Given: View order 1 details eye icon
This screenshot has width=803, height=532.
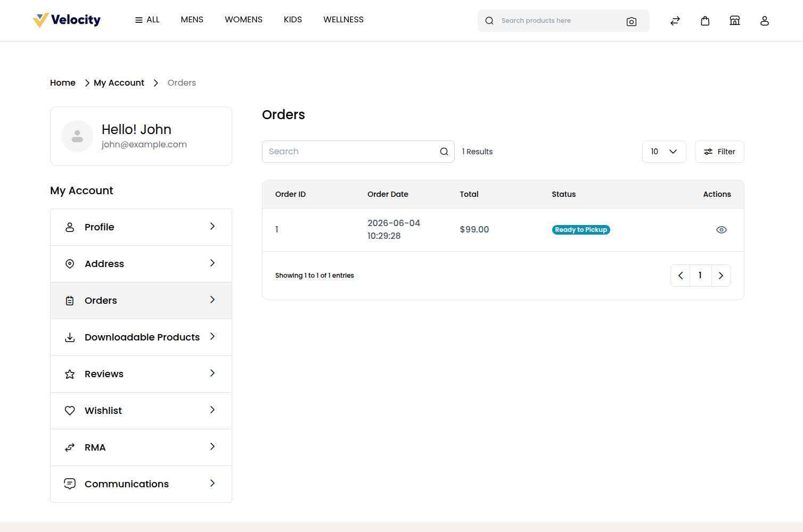Looking at the screenshot, I should (x=722, y=230).
